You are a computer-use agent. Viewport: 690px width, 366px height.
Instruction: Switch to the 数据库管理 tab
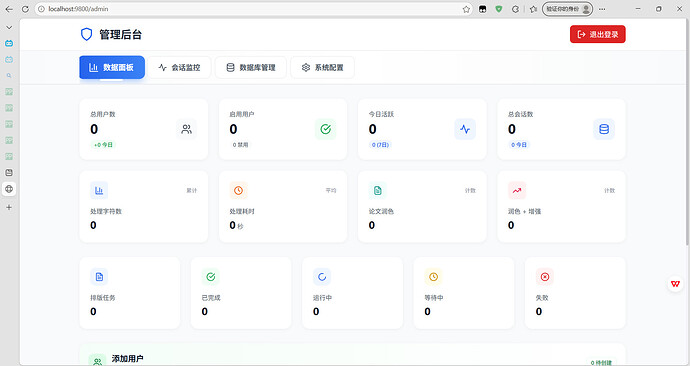click(251, 67)
